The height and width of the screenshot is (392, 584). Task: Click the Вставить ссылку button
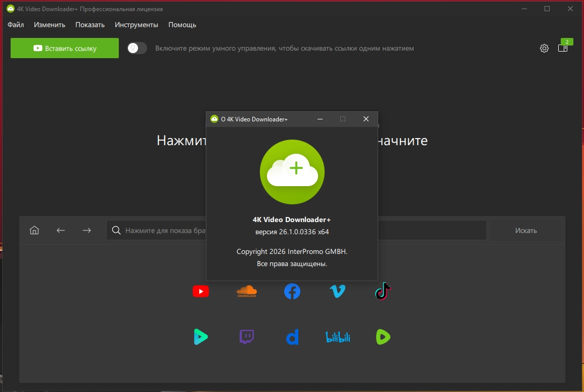65,48
